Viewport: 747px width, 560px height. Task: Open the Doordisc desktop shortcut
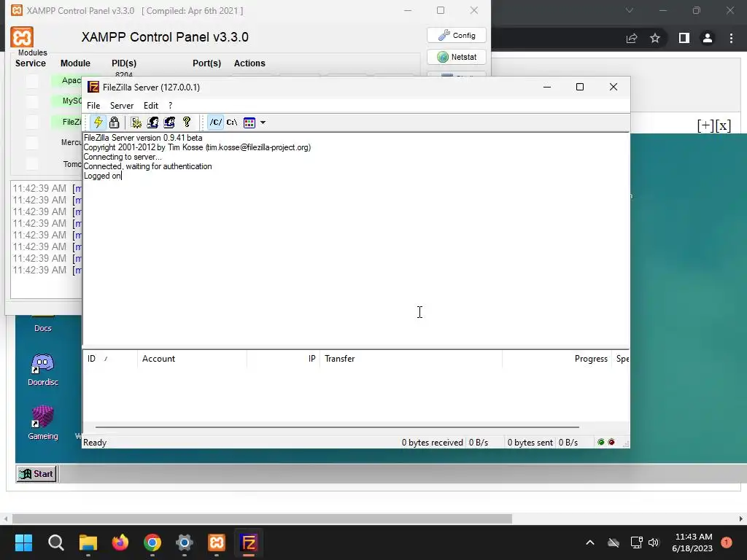pyautogui.click(x=43, y=370)
